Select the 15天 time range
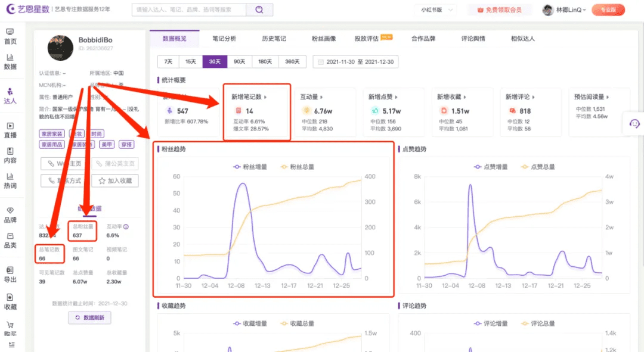The width and height of the screenshot is (644, 352). pyautogui.click(x=191, y=61)
